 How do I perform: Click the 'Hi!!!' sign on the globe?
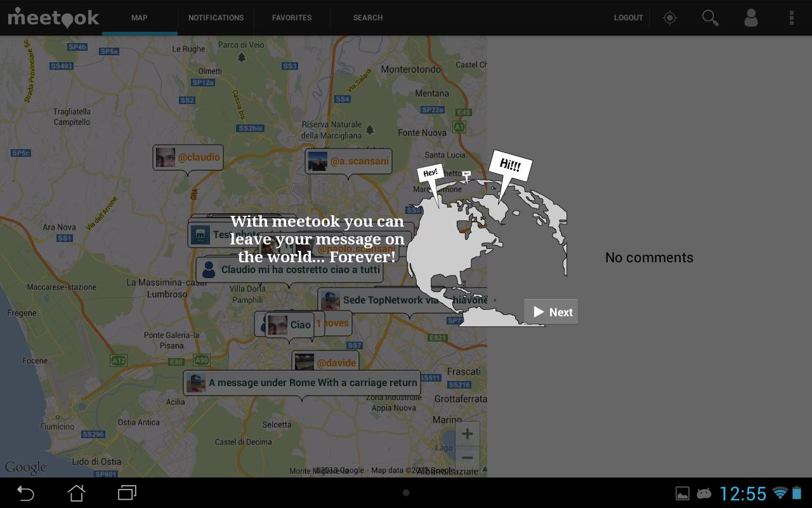coord(510,166)
